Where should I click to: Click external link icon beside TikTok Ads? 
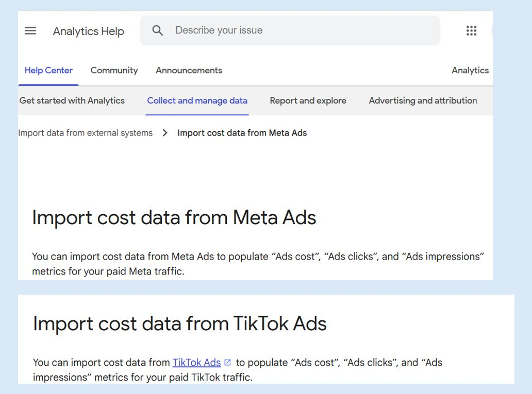click(228, 363)
